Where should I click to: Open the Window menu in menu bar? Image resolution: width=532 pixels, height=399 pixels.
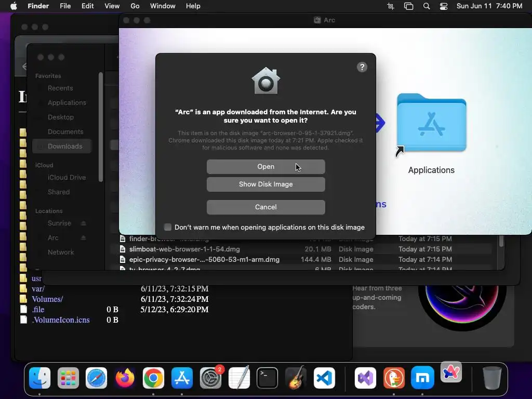163,6
